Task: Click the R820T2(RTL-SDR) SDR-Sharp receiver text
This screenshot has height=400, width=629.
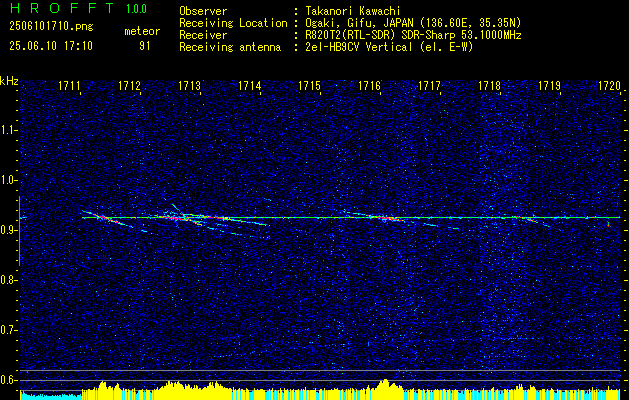Action: (414, 35)
